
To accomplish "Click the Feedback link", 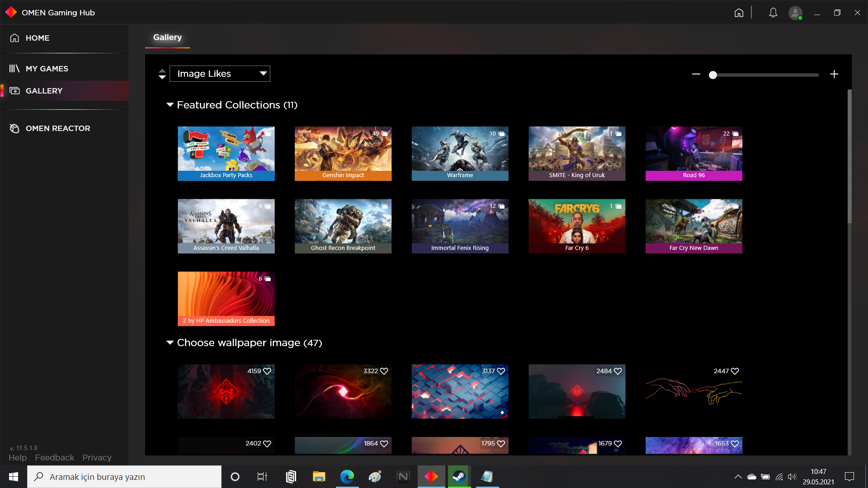I will click(x=54, y=458).
